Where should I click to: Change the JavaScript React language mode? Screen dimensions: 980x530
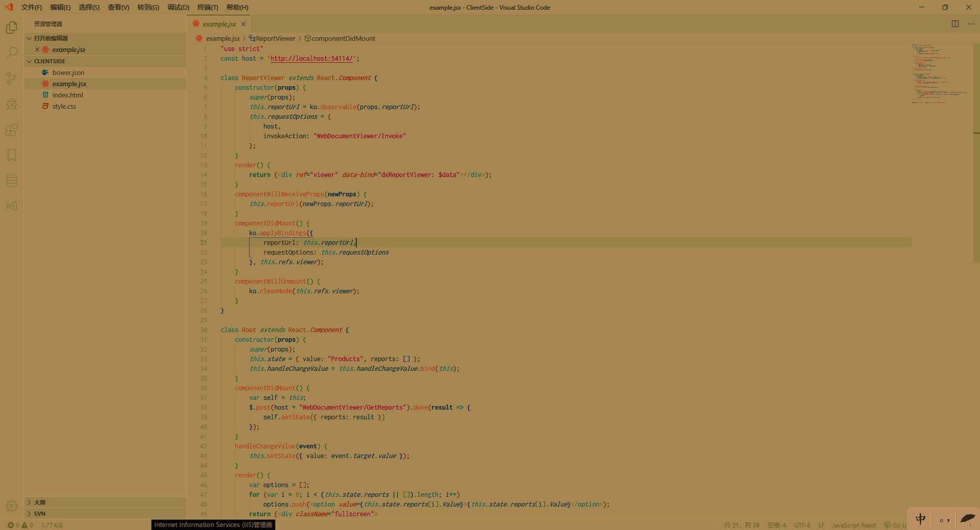854,525
